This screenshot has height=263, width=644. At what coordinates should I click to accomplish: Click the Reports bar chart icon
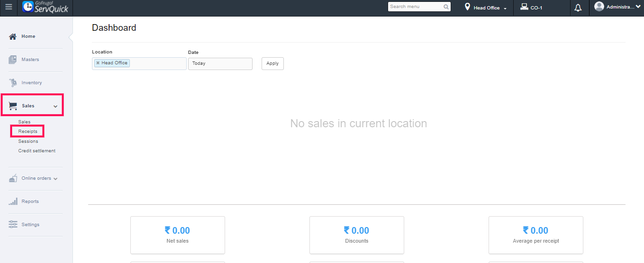point(13,202)
